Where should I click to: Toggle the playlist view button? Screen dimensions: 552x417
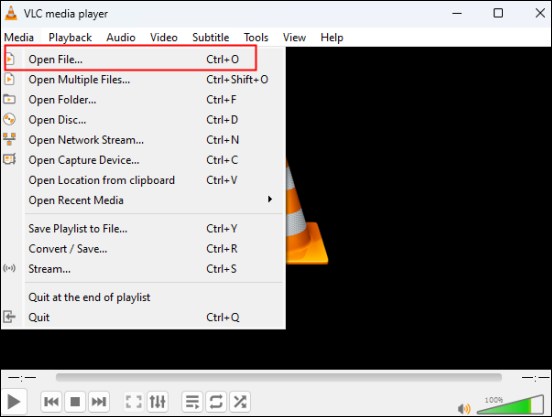pyautogui.click(x=192, y=402)
